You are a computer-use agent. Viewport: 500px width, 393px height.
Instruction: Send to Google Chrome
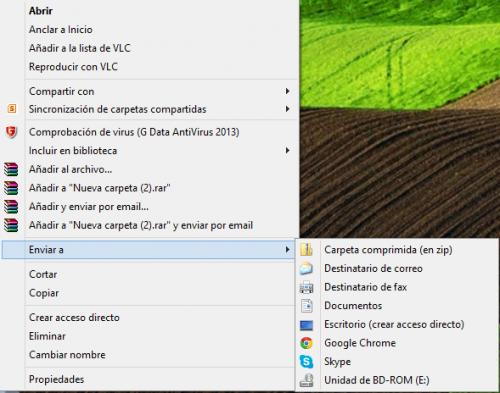360,343
